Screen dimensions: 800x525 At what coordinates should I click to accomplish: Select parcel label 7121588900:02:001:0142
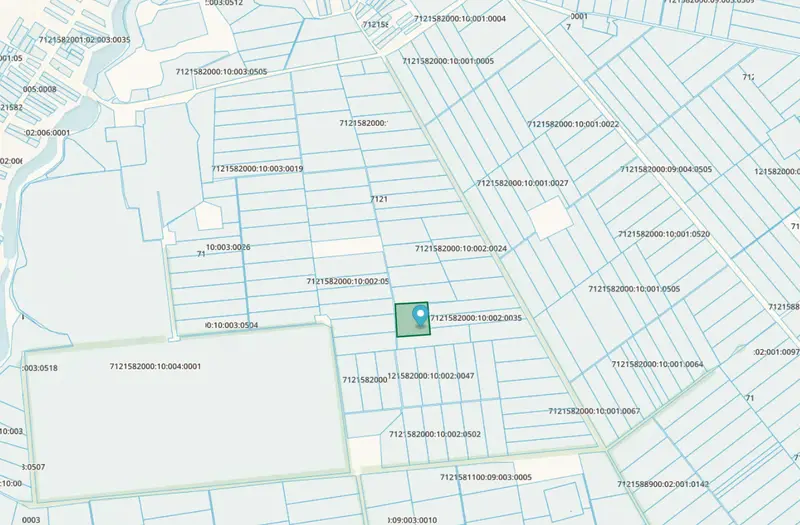tap(663, 484)
